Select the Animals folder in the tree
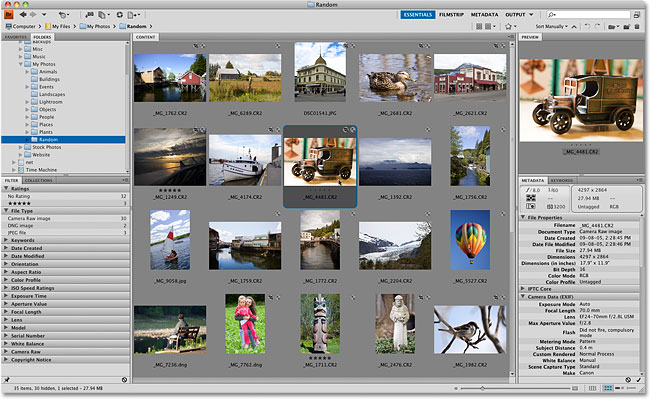650x400 pixels. pyautogui.click(x=48, y=72)
